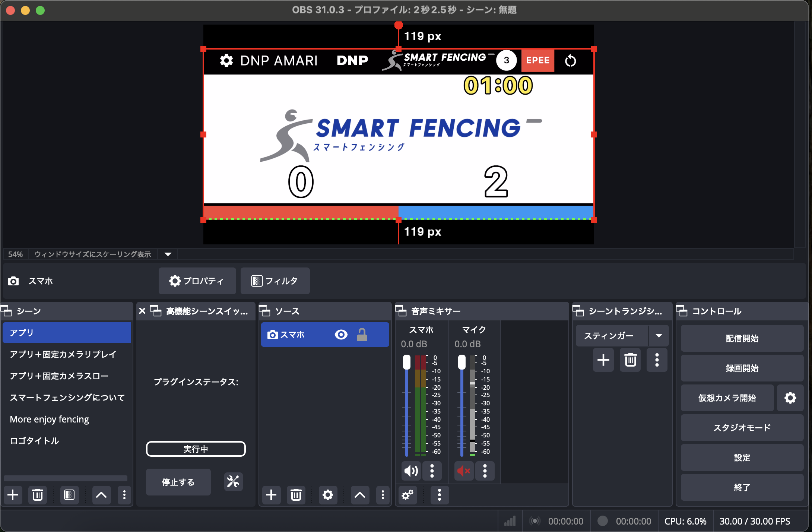Select the ロゴタイトル scene
Image resolution: width=812 pixels, height=532 pixels.
[34, 441]
